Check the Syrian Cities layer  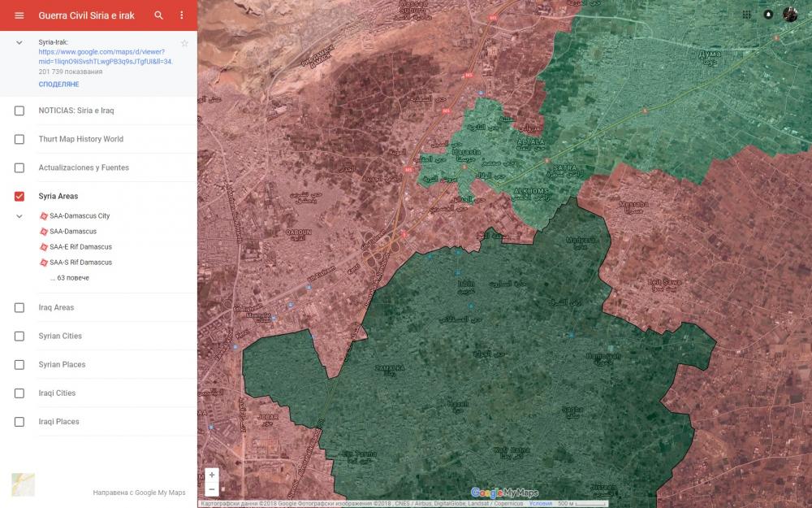click(x=19, y=336)
